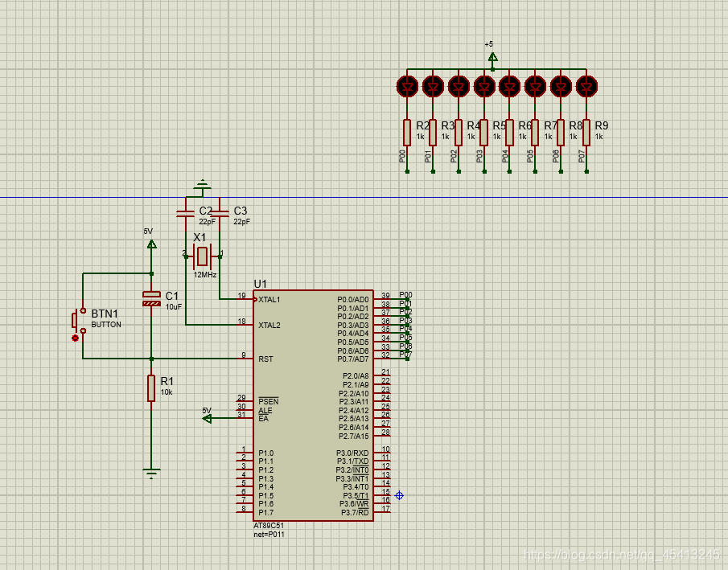Click the R2 resistor body on P00 line
The image size is (728, 570).
click(x=407, y=133)
